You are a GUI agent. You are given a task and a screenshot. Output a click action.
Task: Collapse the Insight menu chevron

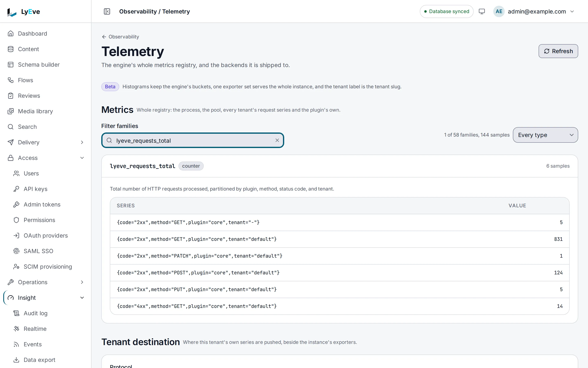pyautogui.click(x=82, y=298)
